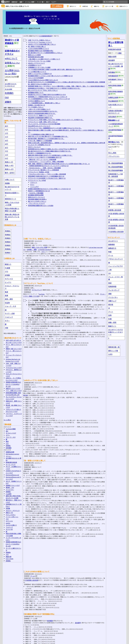Collapse the table of contents with minus box
Screen dimensions: 129x644
[x=25, y=40]
